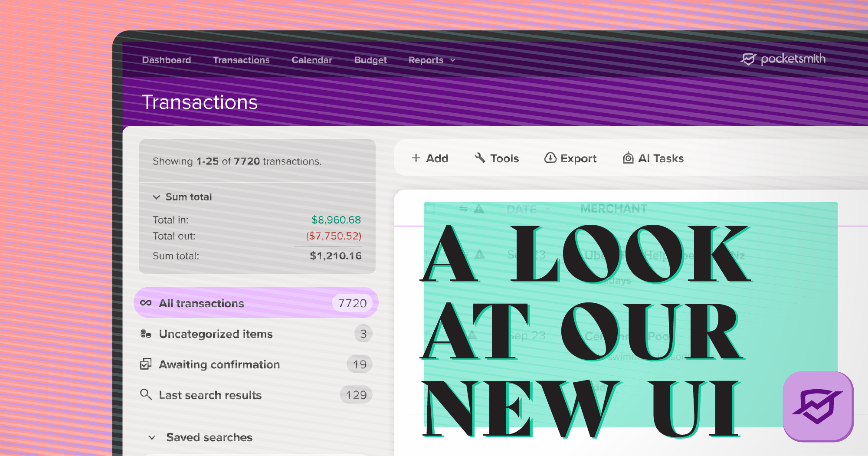This screenshot has height=456, width=868.
Task: Click the Export download icon
Action: tap(550, 158)
